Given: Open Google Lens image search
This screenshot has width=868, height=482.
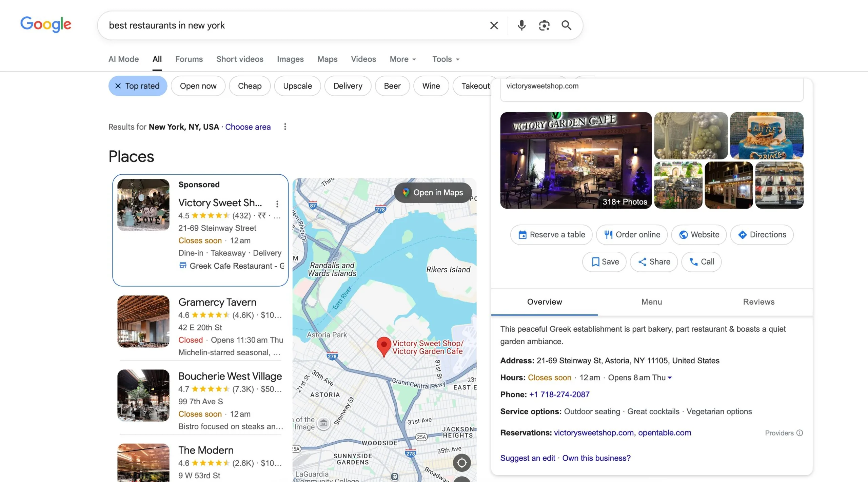Looking at the screenshot, I should [x=544, y=25].
